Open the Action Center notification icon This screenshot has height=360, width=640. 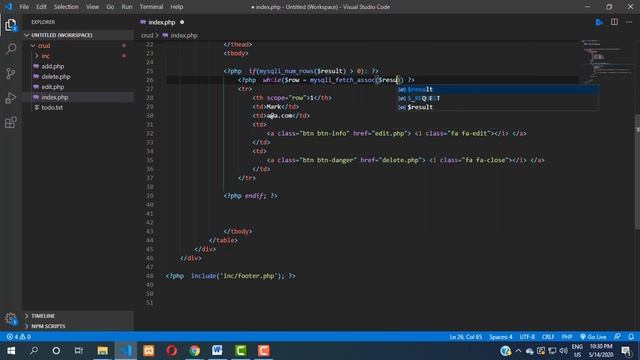[x=626, y=351]
